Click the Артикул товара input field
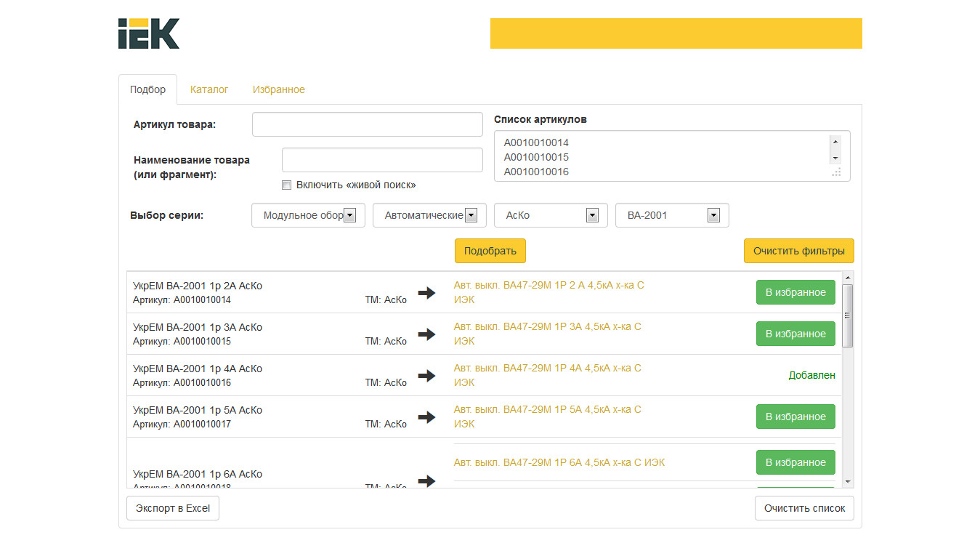This screenshot has height=543, width=980. point(368,124)
